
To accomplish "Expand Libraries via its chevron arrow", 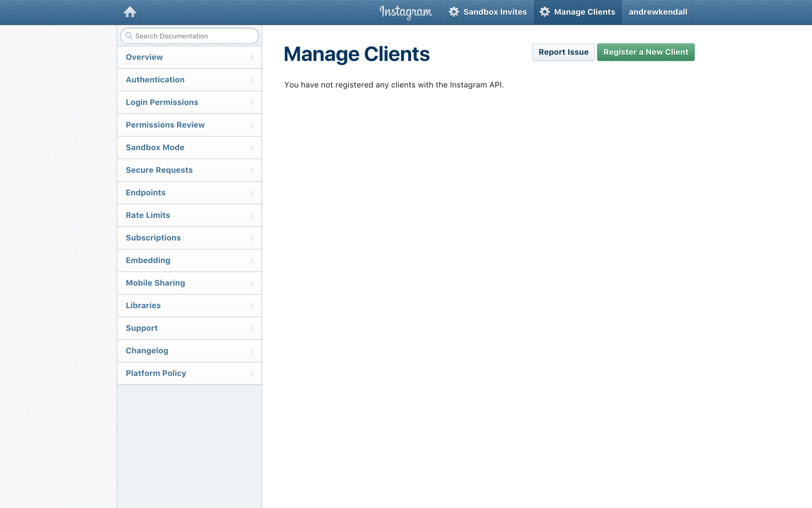I will pyautogui.click(x=252, y=306).
